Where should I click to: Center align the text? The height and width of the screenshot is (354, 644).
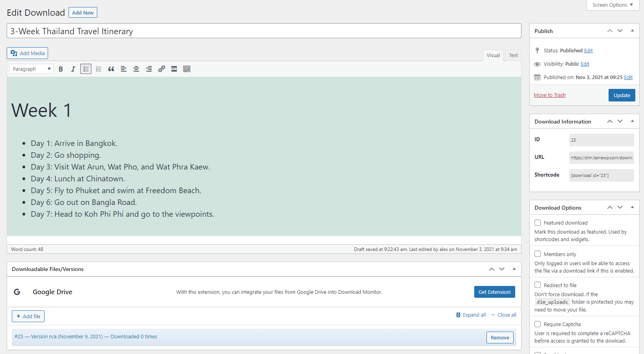[136, 69]
